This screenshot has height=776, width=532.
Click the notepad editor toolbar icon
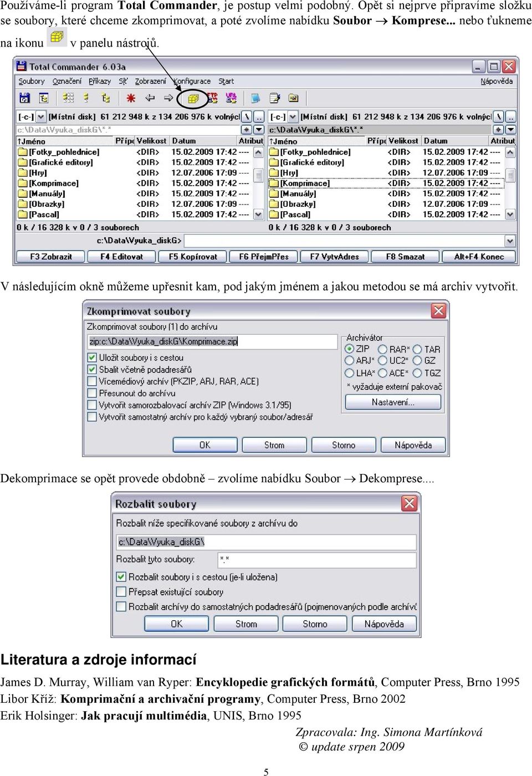click(x=275, y=98)
